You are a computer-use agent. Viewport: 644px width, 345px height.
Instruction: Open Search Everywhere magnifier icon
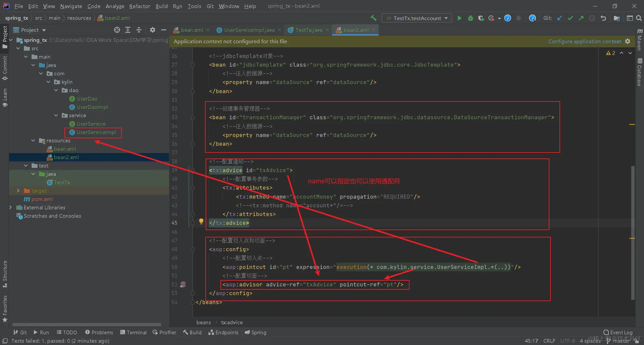(639, 18)
